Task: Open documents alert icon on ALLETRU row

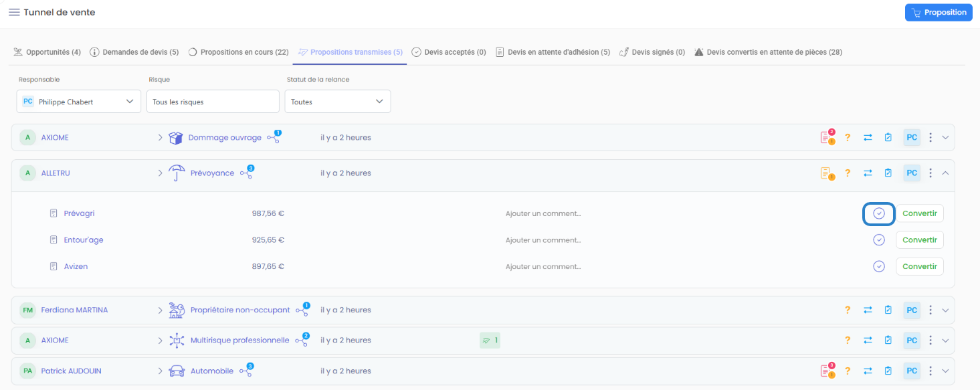Action: (x=827, y=173)
